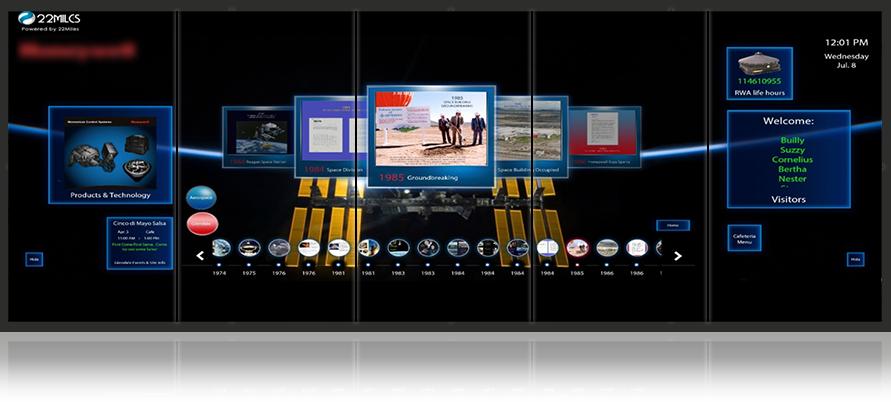Image resolution: width=891 pixels, height=402 pixels.
Task: Advance the timeline with the right arrow
Action: pos(677,256)
